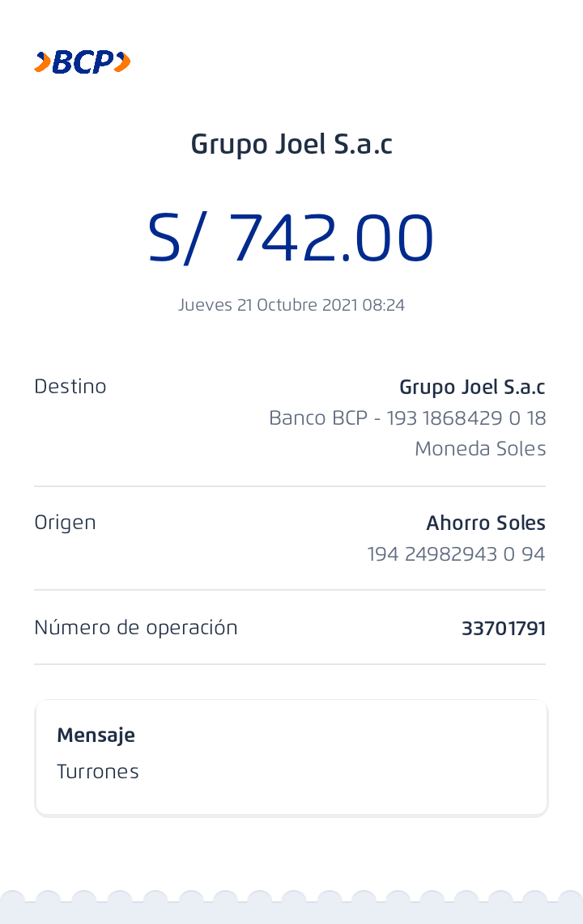This screenshot has height=924, width=583.
Task: Tap destination account Banco BCP - 193 1868429 0 18
Action: [x=407, y=418]
